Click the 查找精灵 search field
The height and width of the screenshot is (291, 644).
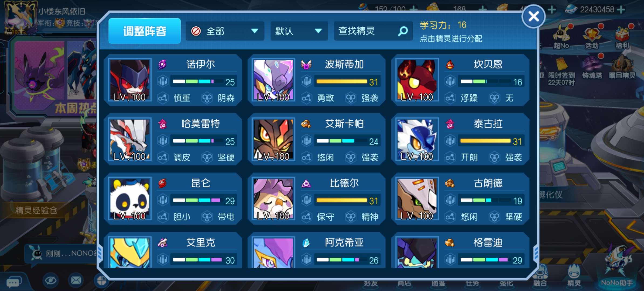point(373,31)
